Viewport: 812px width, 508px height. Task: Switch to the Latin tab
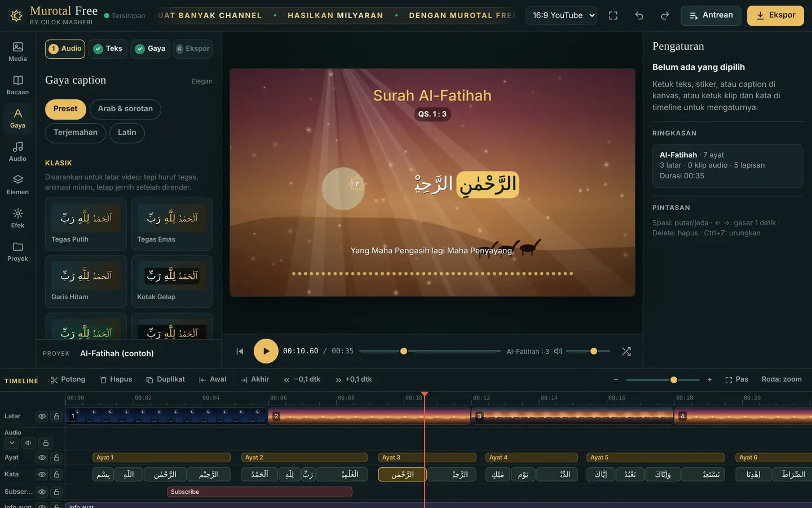127,133
